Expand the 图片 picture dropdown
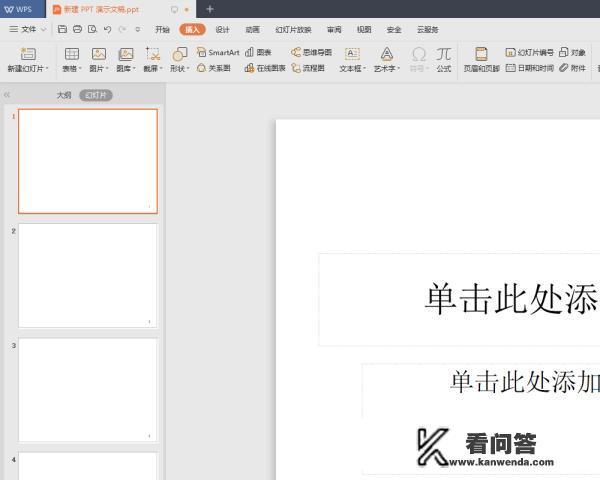The height and width of the screenshot is (480, 600). point(107,69)
